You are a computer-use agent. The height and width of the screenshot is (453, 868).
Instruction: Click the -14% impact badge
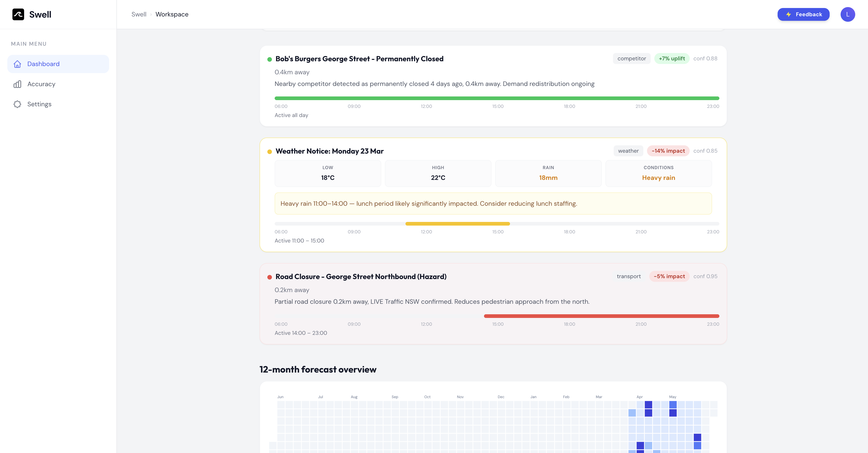point(668,151)
